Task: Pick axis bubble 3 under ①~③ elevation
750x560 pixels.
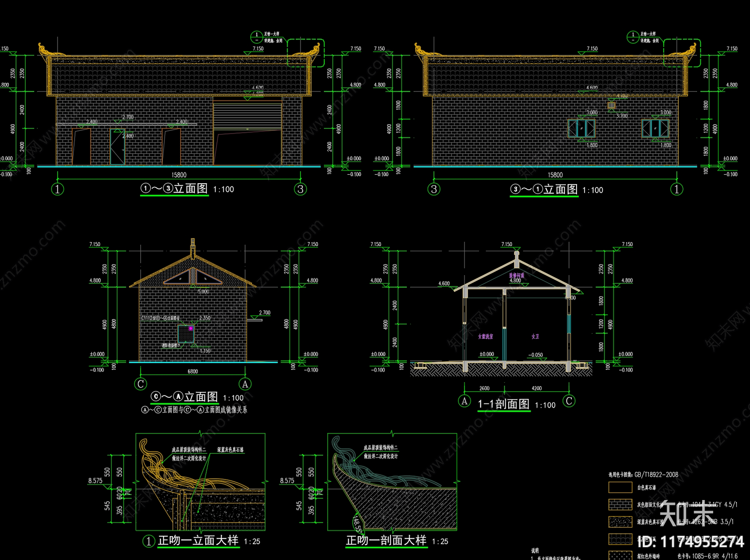Action: click(300, 189)
